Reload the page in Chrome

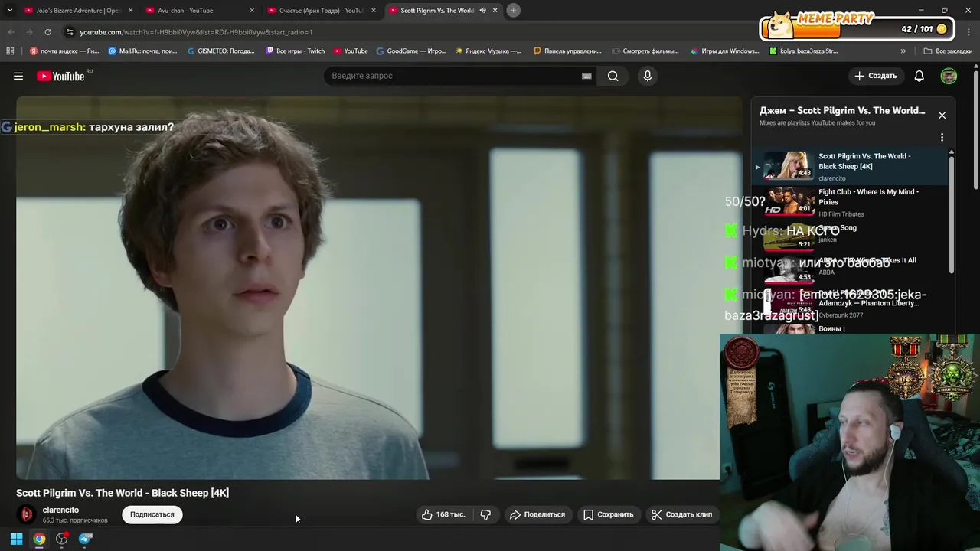47,32
